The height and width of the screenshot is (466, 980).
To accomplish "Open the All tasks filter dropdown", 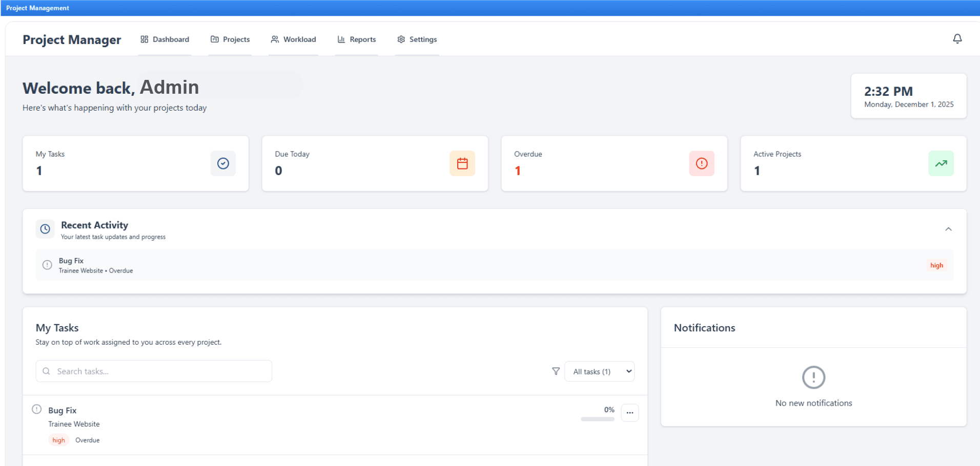I will 599,371.
